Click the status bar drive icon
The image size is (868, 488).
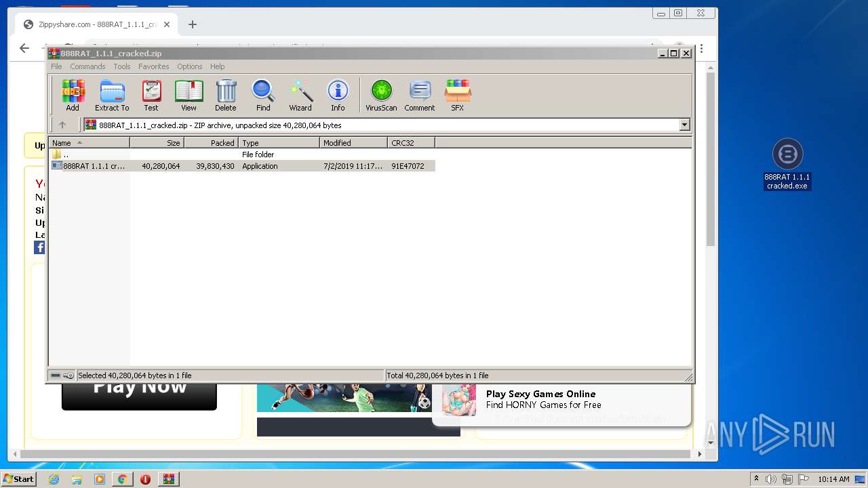[x=56, y=375]
